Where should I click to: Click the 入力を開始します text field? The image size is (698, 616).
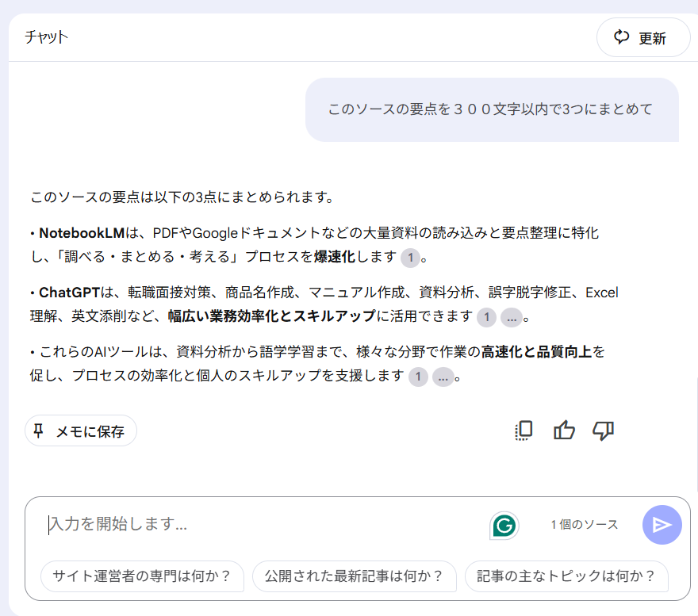263,524
